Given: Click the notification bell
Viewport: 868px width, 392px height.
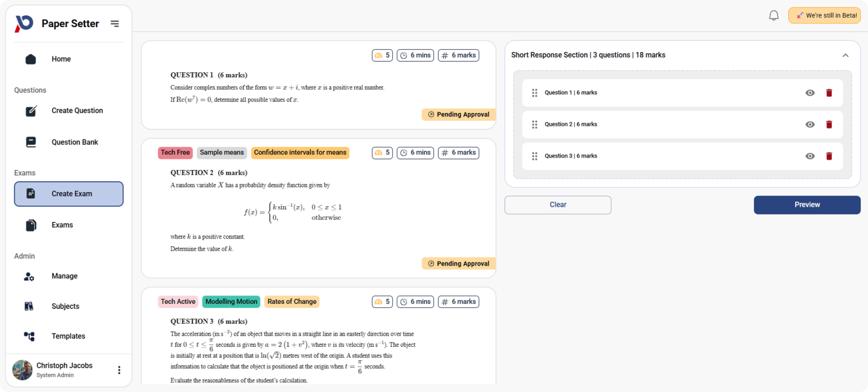Looking at the screenshot, I should pyautogui.click(x=774, y=15).
